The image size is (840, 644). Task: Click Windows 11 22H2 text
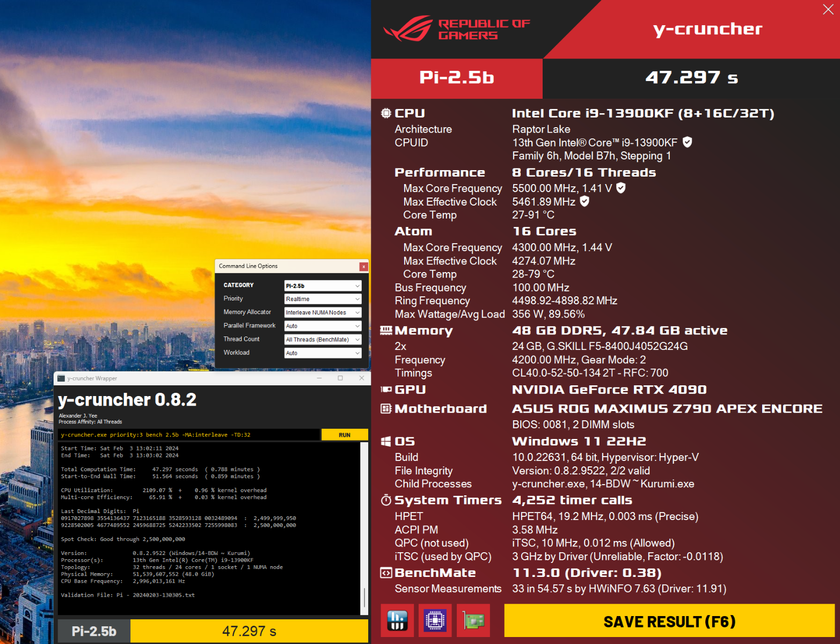pos(579,441)
